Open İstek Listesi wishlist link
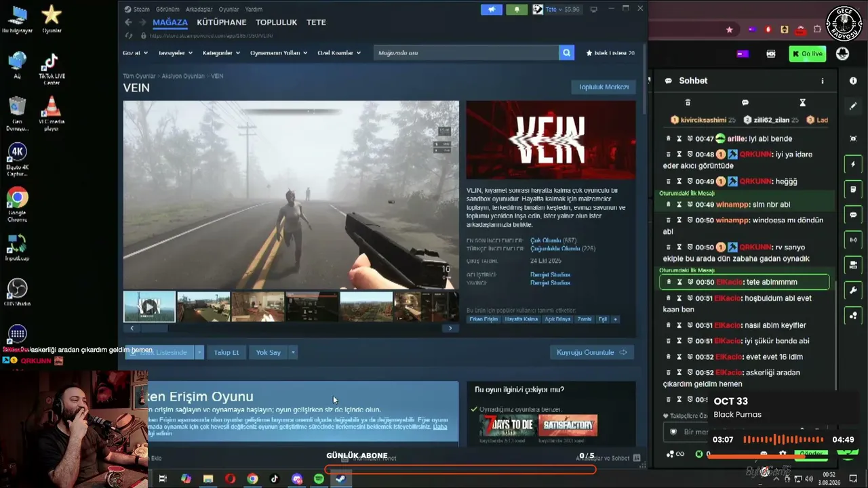Viewport: 868px width, 488px height. [610, 53]
